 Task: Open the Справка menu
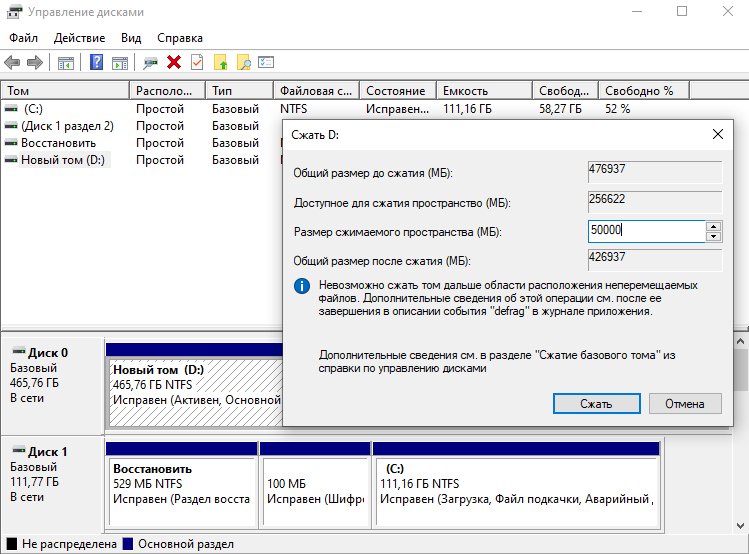click(x=180, y=38)
